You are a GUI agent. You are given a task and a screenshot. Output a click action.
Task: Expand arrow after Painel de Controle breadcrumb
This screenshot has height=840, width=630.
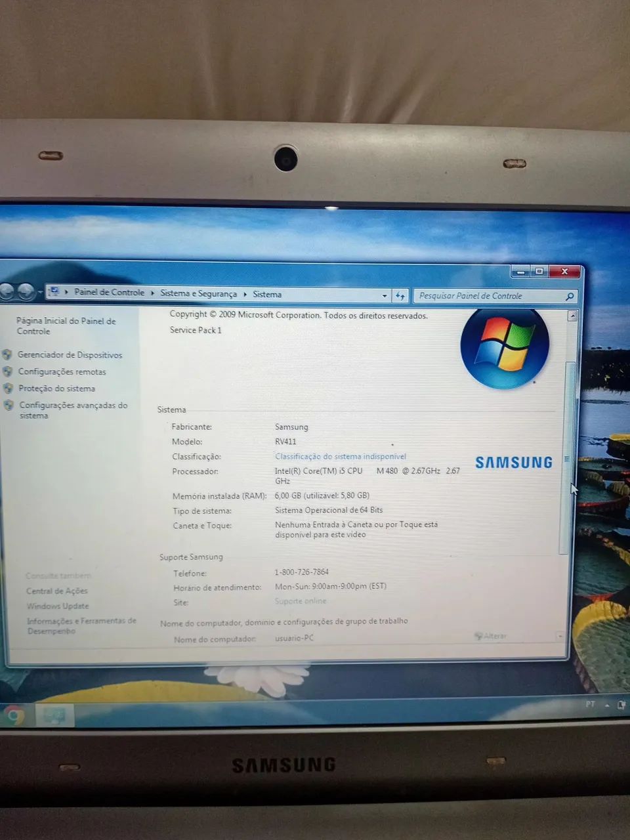[x=152, y=293]
